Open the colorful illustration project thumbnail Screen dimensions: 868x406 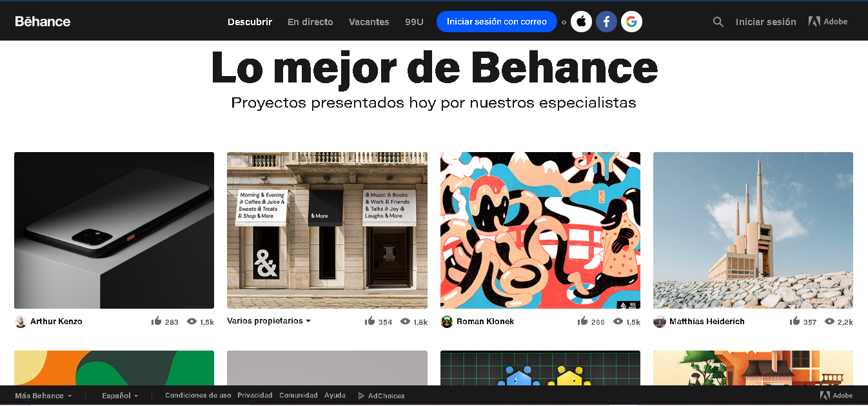[x=540, y=230]
